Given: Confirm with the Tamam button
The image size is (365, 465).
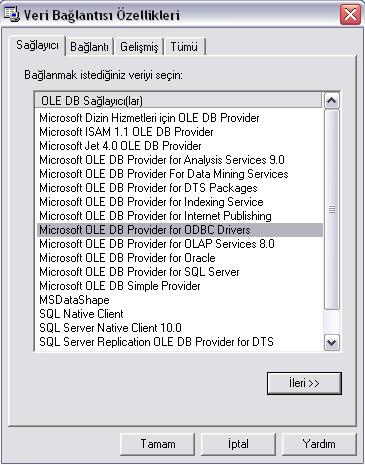Looking at the screenshot, I should click(158, 444).
